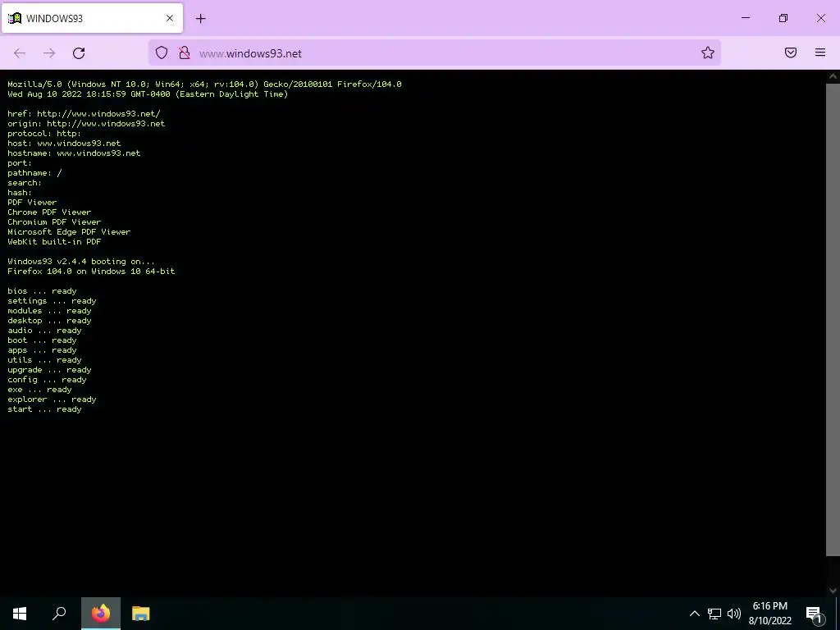Click the Firefox taskbar icon
Viewport: 840px width, 630px height.
coord(101,614)
